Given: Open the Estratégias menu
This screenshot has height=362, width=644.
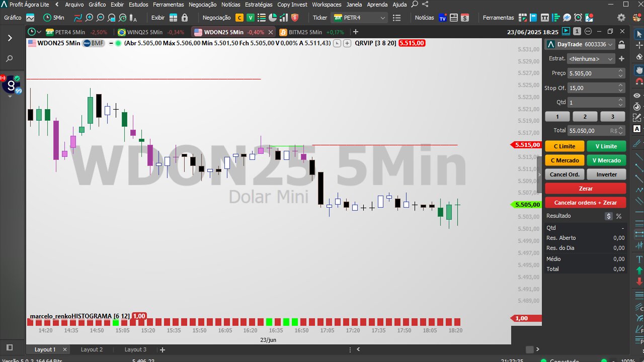Looking at the screenshot, I should (260, 5).
